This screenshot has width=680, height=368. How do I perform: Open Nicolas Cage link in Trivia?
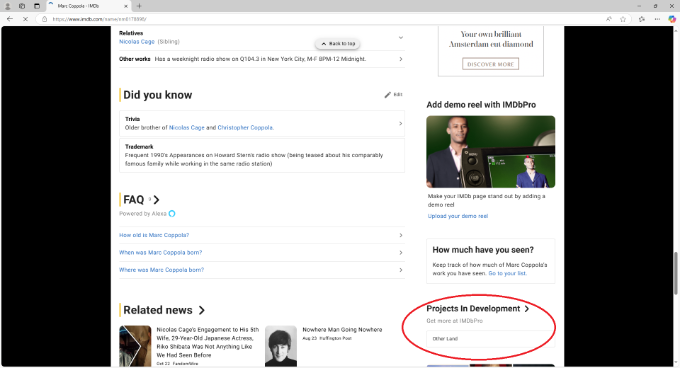pos(186,127)
